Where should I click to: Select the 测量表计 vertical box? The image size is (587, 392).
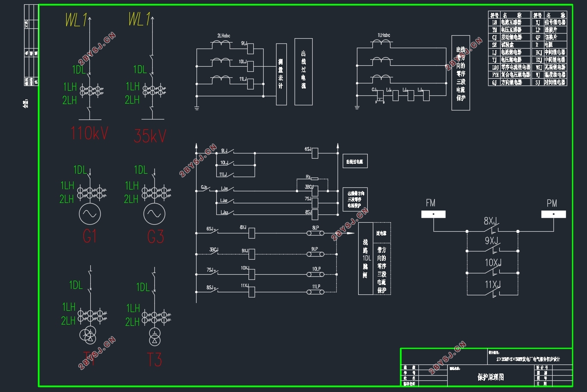[281, 74]
